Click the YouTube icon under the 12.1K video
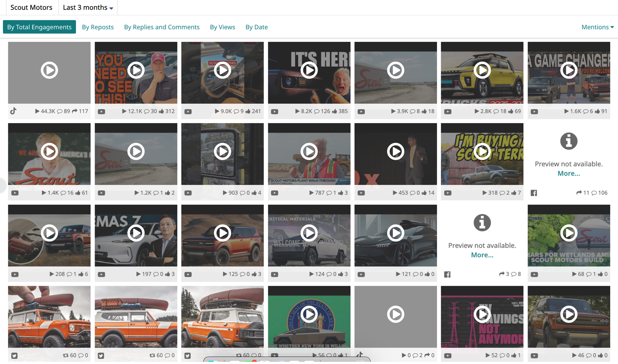Image resolution: width=618 pixels, height=364 pixels. point(102,111)
